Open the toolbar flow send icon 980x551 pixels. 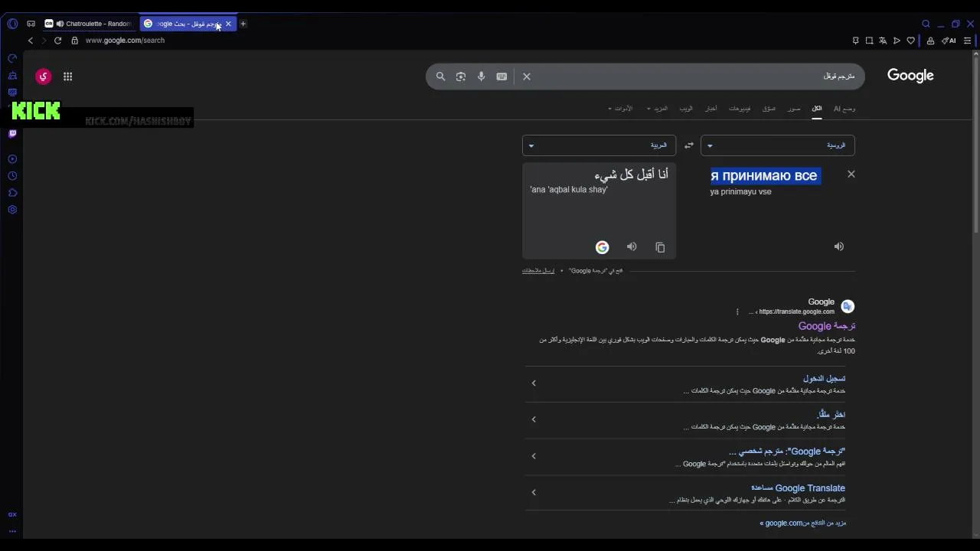tap(897, 41)
